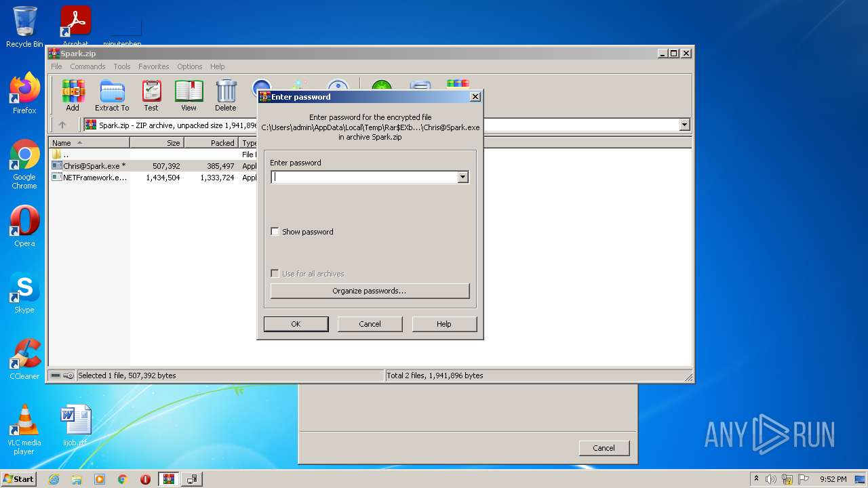
Task: Click Help in Enter password dialog
Action: [444, 324]
